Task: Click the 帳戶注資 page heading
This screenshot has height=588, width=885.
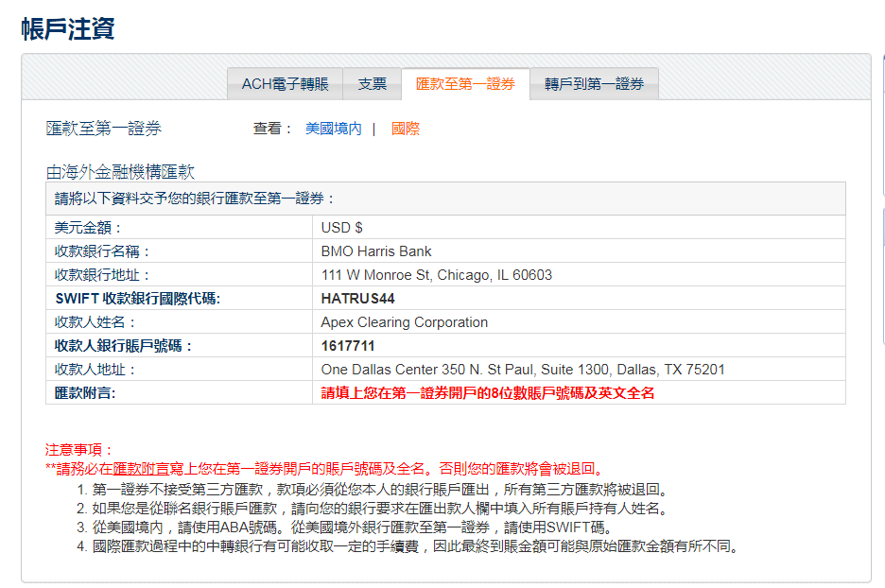Action: (x=68, y=28)
